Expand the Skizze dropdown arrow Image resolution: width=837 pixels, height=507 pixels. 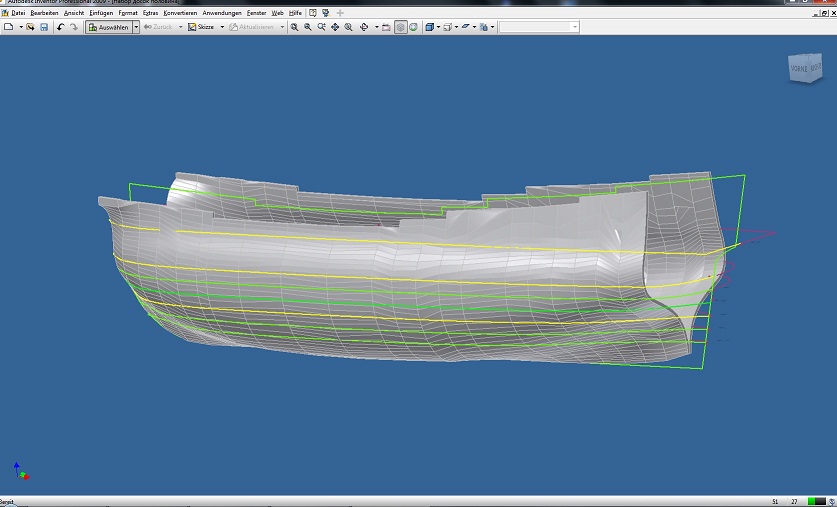click(222, 27)
